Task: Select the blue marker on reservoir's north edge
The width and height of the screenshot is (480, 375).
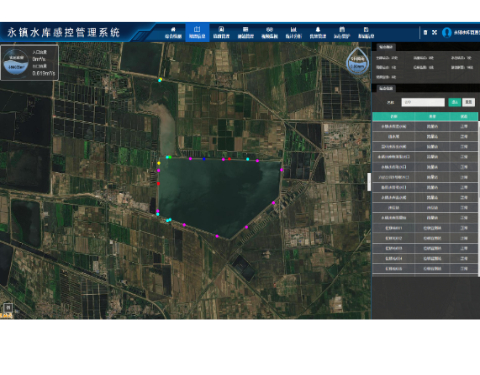Action: (x=204, y=159)
